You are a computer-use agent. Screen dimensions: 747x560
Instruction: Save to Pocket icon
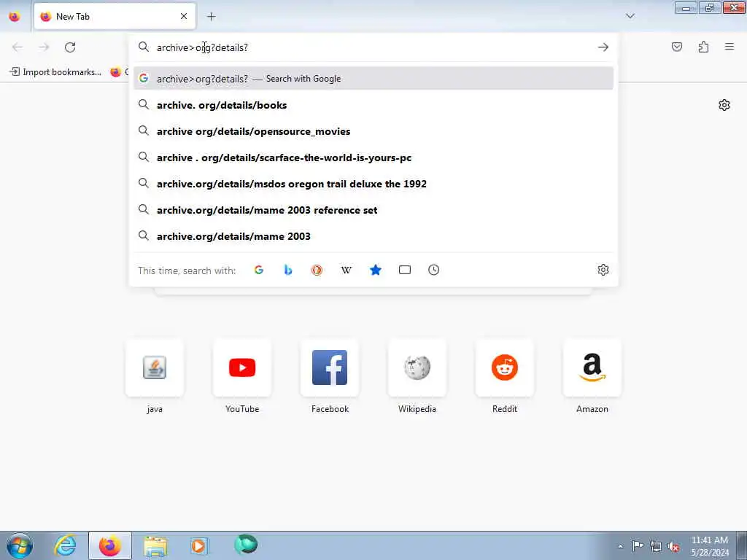(x=677, y=47)
